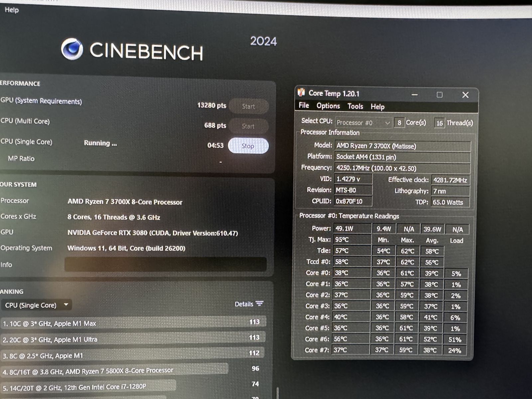Viewport: 532px width, 399px height.
Task: Minimize the Core Temp window
Action: pyautogui.click(x=415, y=95)
